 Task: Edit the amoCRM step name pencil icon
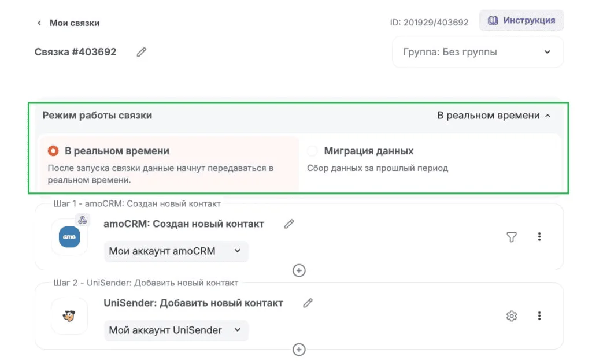pyautogui.click(x=289, y=224)
